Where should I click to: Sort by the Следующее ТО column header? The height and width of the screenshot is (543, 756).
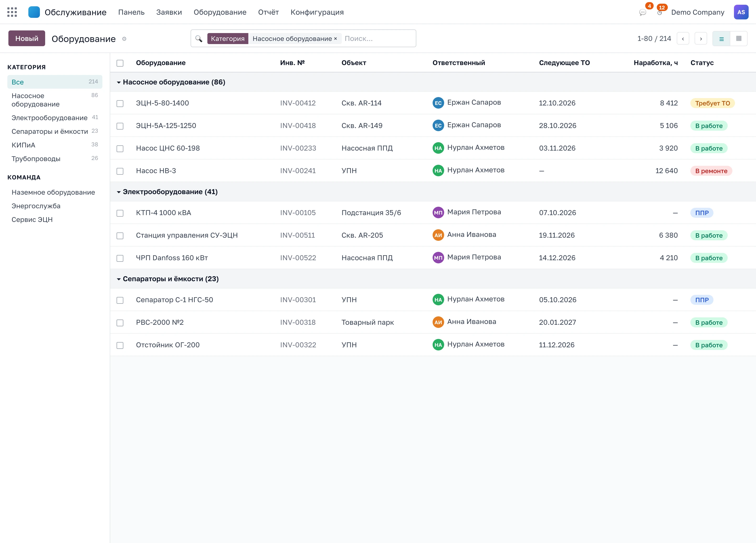point(564,63)
